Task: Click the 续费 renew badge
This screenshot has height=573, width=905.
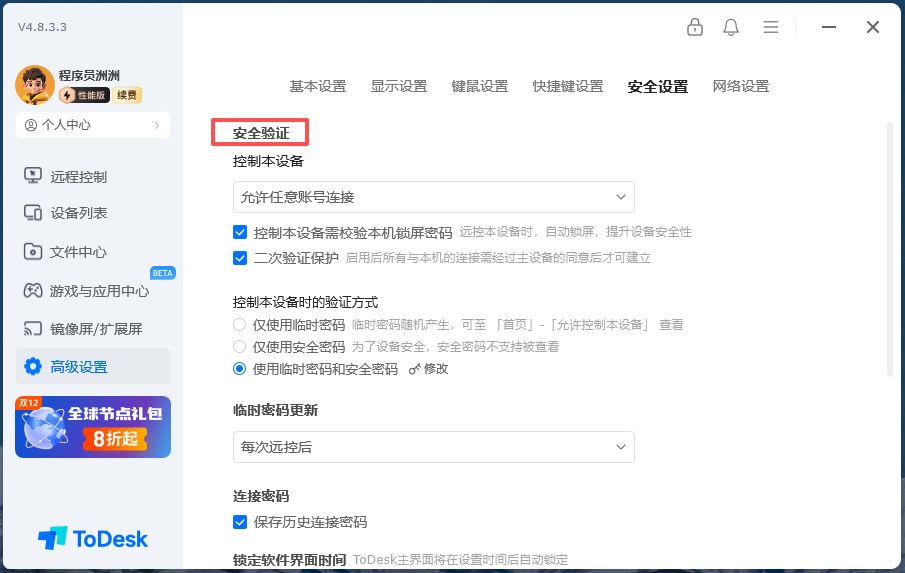Action: (127, 95)
